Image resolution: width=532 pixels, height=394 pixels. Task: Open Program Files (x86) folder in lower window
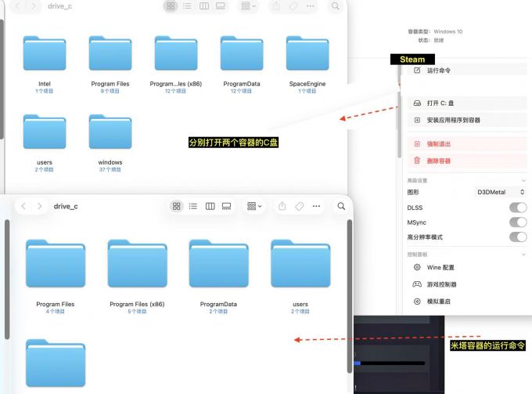[138, 263]
